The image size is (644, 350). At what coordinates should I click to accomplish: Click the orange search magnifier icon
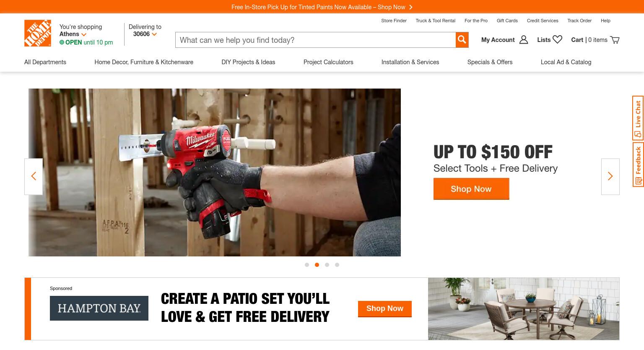pos(462,40)
